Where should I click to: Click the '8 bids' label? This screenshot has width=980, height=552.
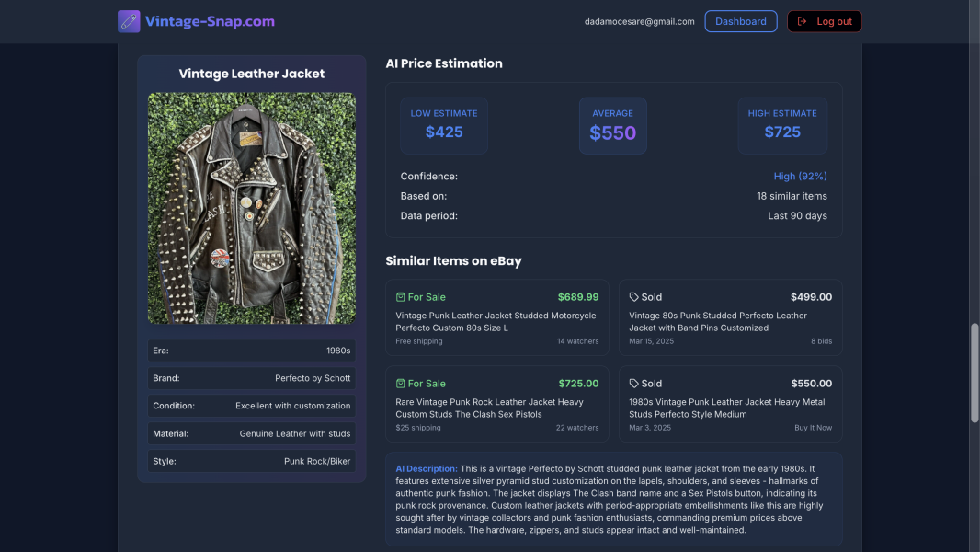[x=821, y=341]
